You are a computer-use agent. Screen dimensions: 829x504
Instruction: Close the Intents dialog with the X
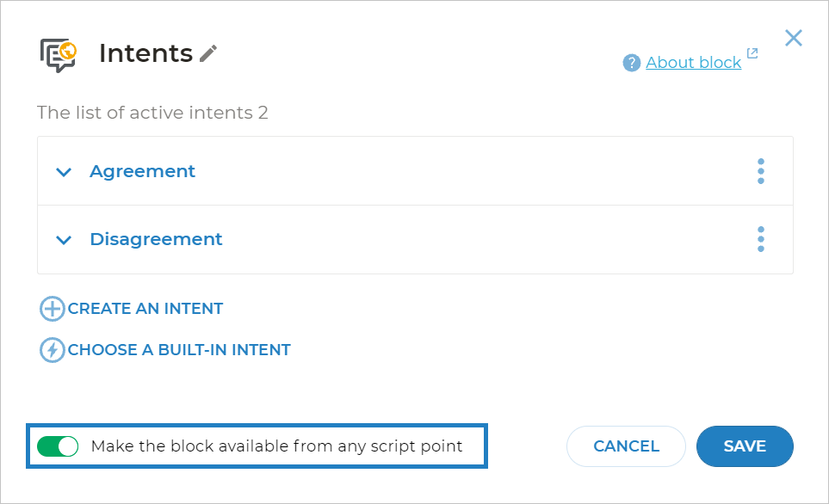[793, 38]
